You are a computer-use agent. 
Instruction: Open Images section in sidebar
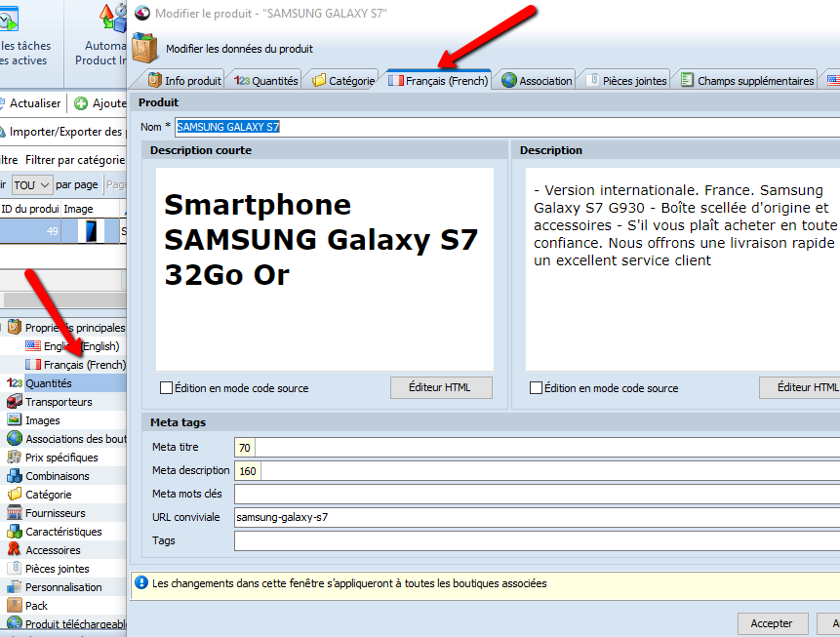(43, 420)
